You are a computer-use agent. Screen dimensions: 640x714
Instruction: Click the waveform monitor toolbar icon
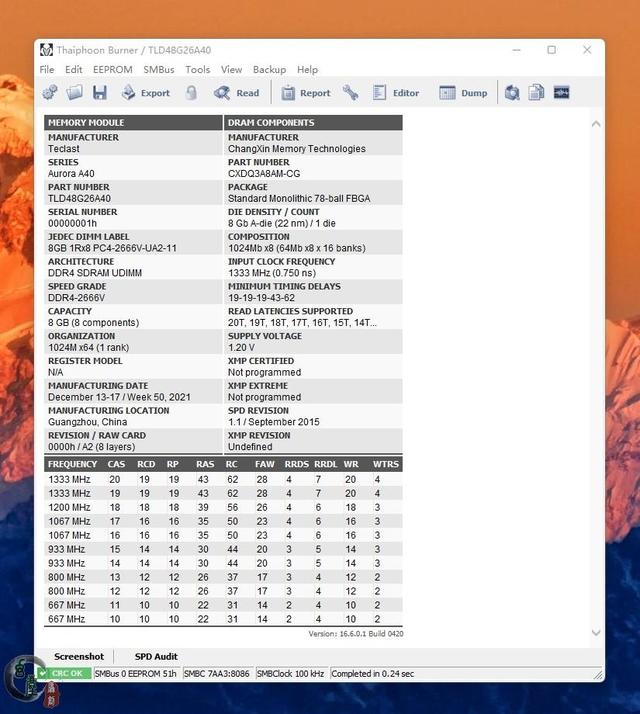[x=561, y=93]
